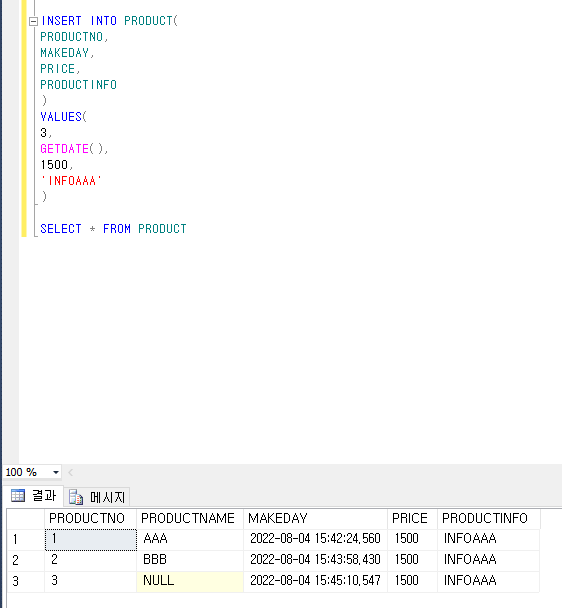This screenshot has width=562, height=608.
Task: Select the MAKEDAY cell 2022-08-04 15:42:24.560
Action: pyautogui.click(x=315, y=539)
